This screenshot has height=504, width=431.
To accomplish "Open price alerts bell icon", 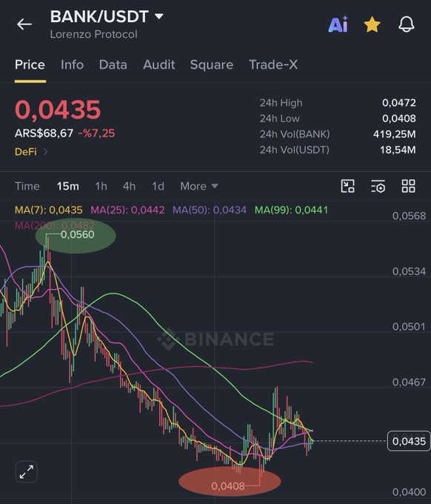I will (407, 24).
